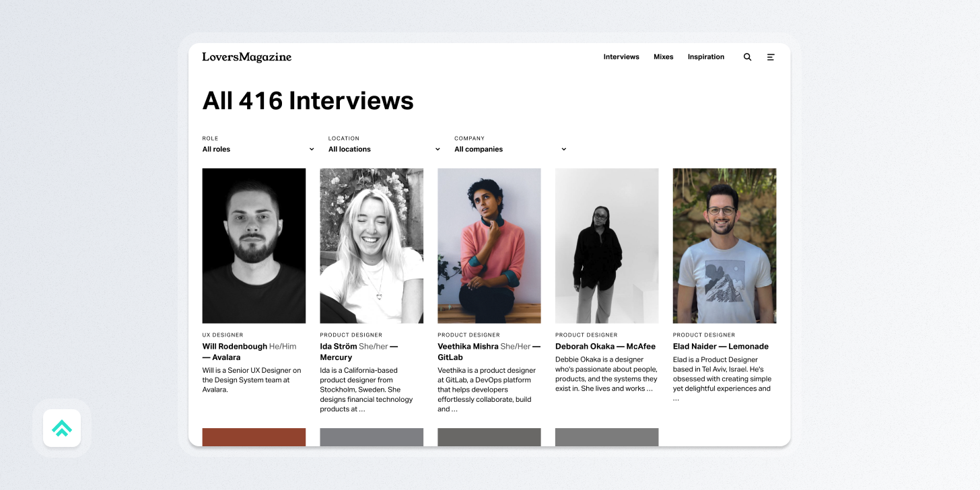The width and height of the screenshot is (980, 490).
Task: Click the Ida Ström — Mercury title
Action: [359, 352]
